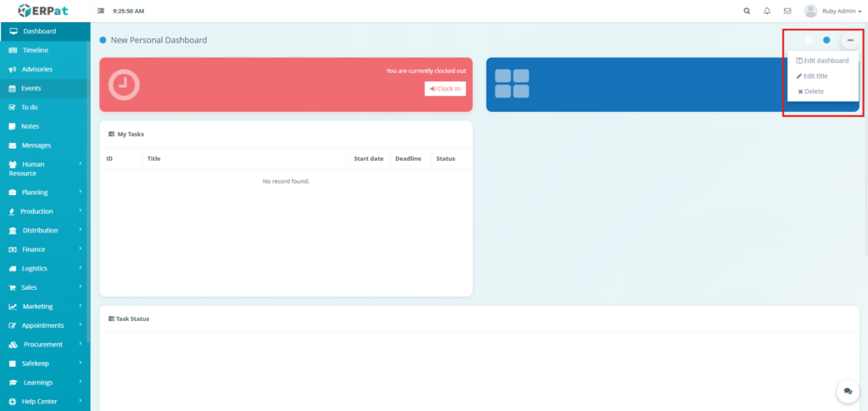Click the Messages envelope icon in sidebar
The width and height of the screenshot is (868, 411).
(13, 146)
